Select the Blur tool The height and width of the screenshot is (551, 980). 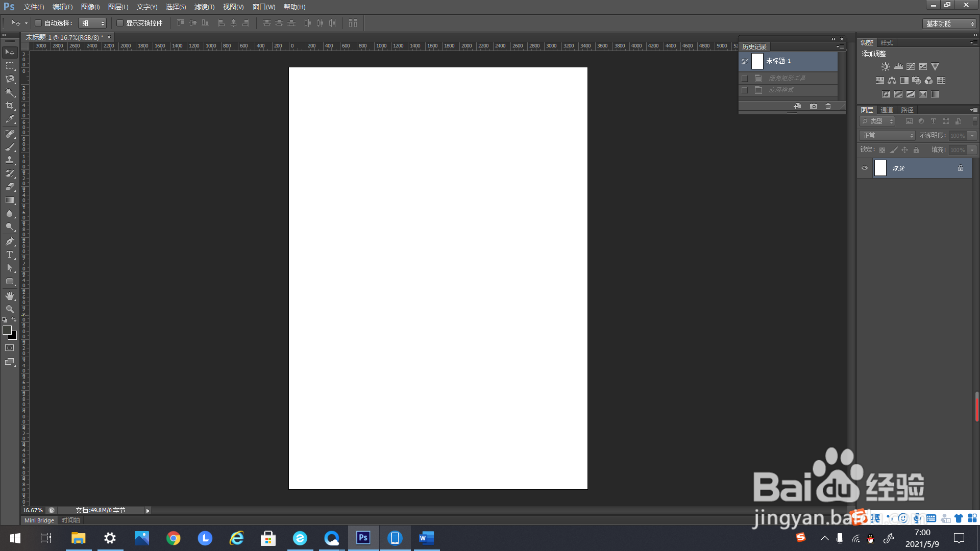pyautogui.click(x=10, y=213)
